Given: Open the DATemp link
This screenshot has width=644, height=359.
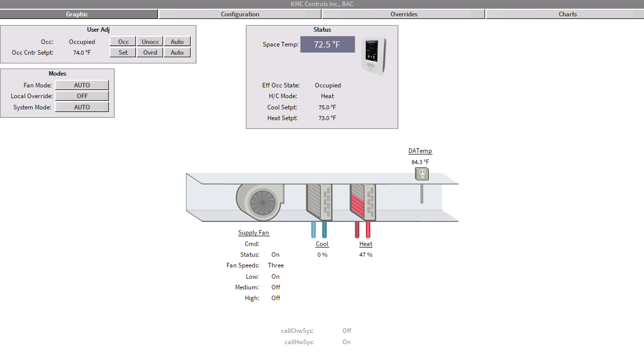Looking at the screenshot, I should tap(420, 151).
